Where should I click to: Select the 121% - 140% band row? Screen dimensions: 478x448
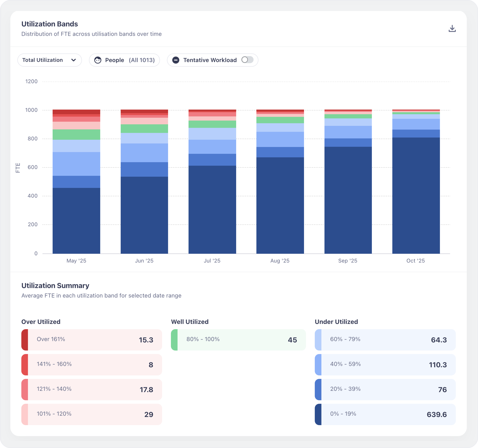[92, 389]
